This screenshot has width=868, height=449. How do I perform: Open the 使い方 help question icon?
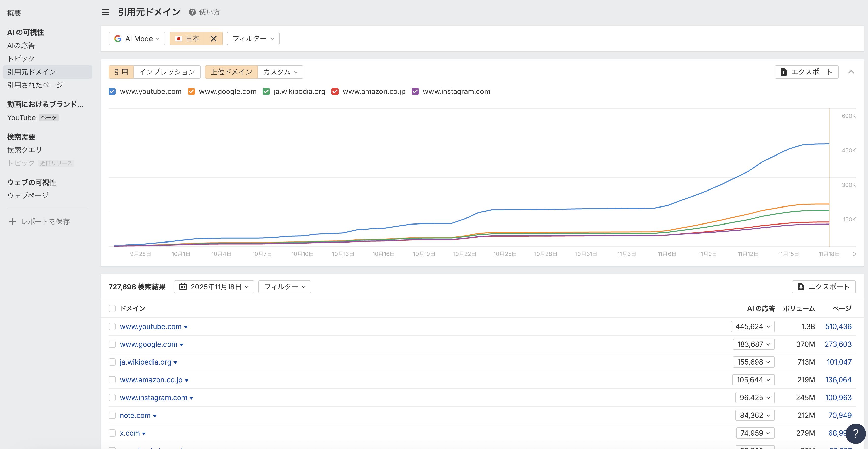[x=192, y=12]
